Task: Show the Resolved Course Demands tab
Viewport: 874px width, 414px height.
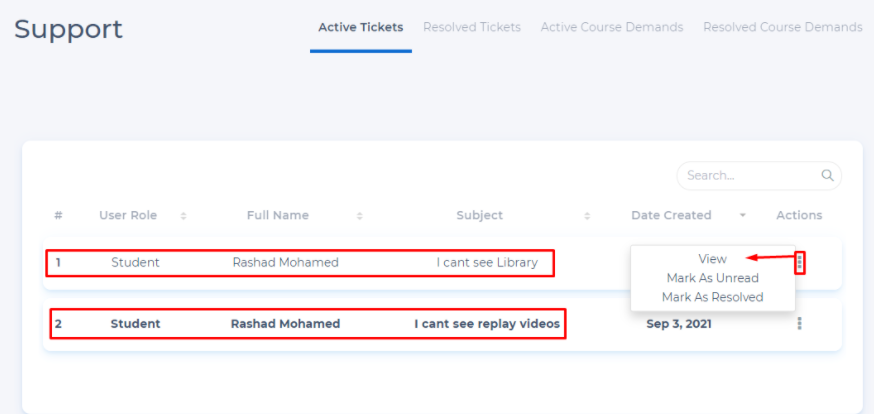Action: tap(782, 27)
